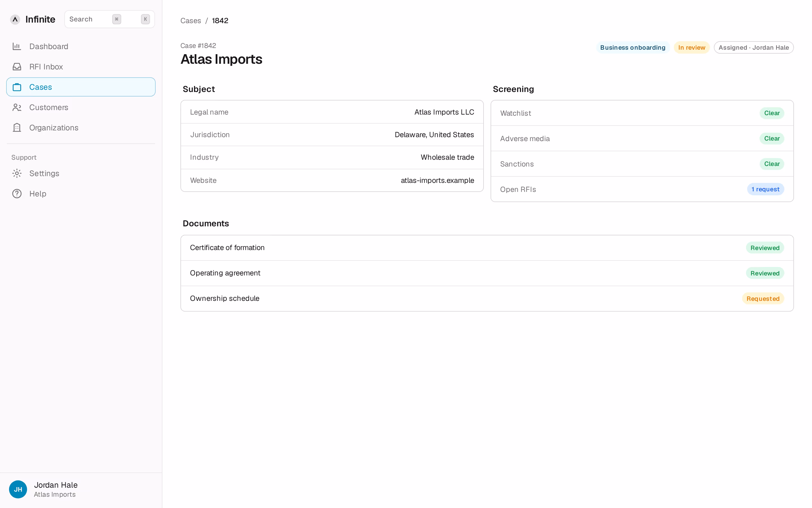This screenshot has height=508, width=812.
Task: Open the Customers section
Action: 81,108
